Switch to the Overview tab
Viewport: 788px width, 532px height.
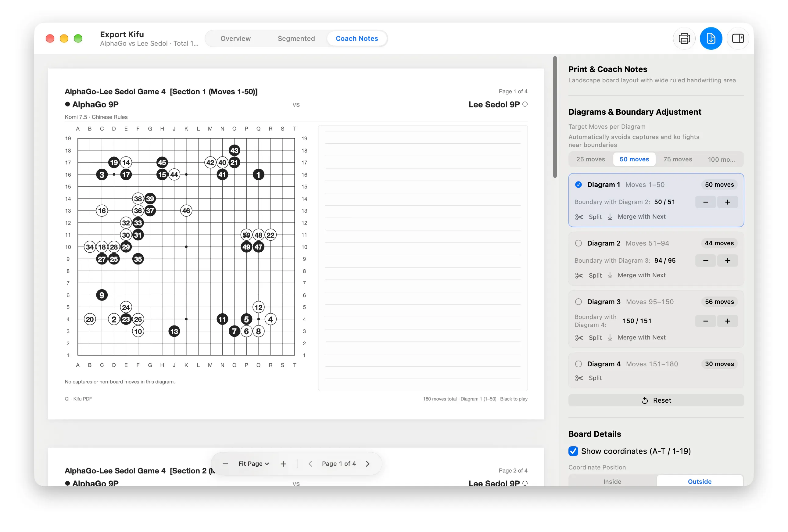(236, 39)
